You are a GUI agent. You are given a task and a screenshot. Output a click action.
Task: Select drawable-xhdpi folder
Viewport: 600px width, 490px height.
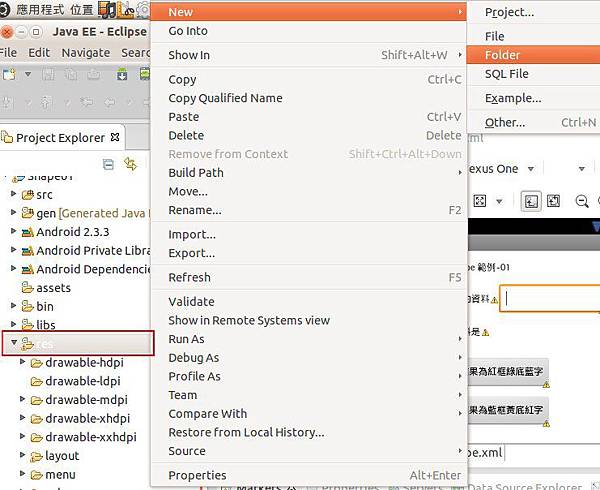pyautogui.click(x=80, y=419)
